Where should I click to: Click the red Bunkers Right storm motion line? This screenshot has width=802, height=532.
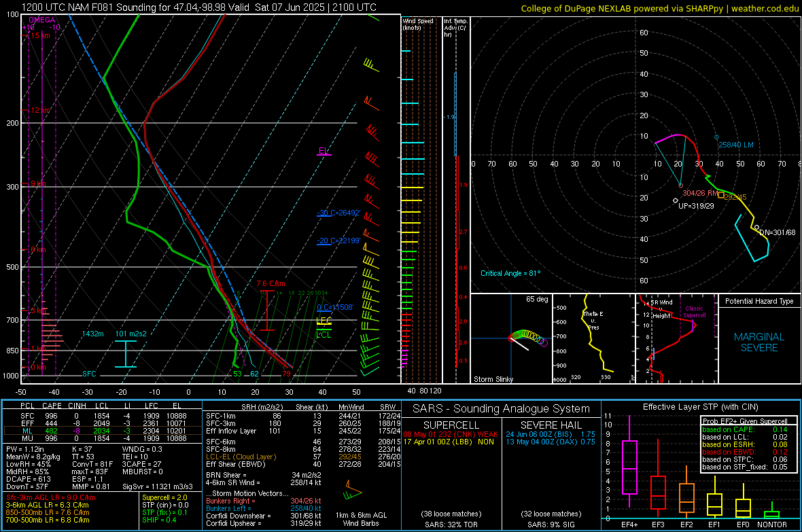264,501
